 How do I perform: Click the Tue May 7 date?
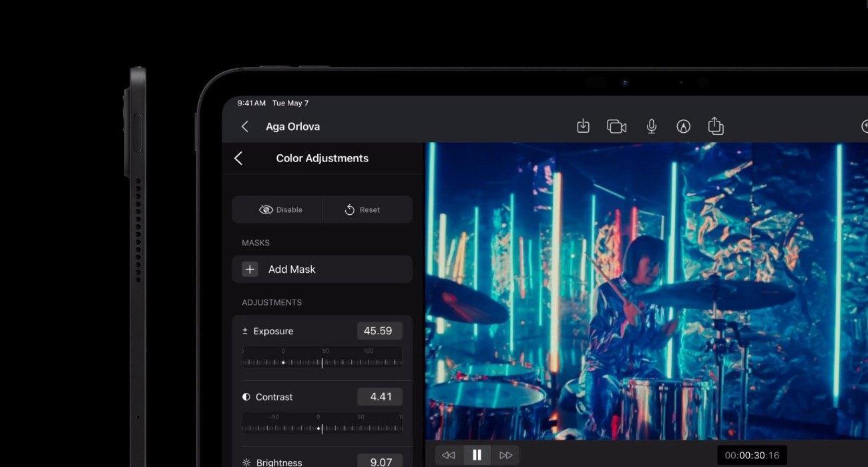click(x=290, y=103)
